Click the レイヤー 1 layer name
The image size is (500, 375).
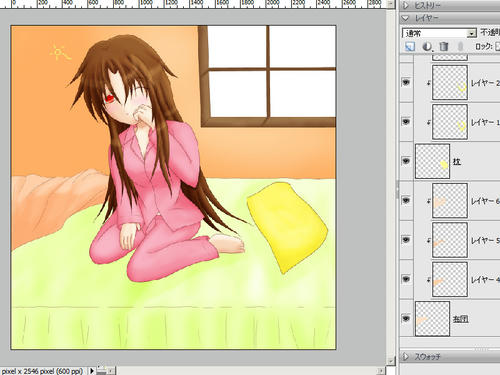[485, 122]
